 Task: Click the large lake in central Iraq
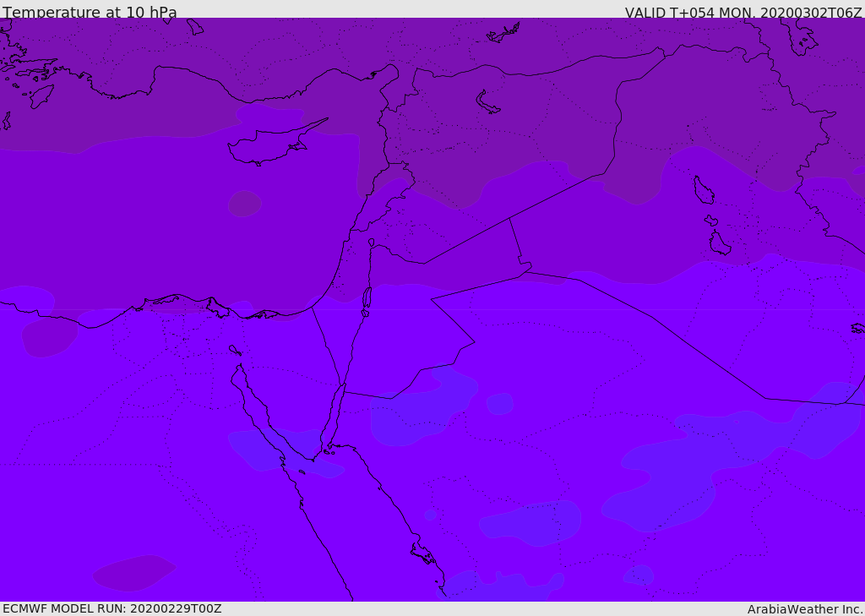point(703,190)
